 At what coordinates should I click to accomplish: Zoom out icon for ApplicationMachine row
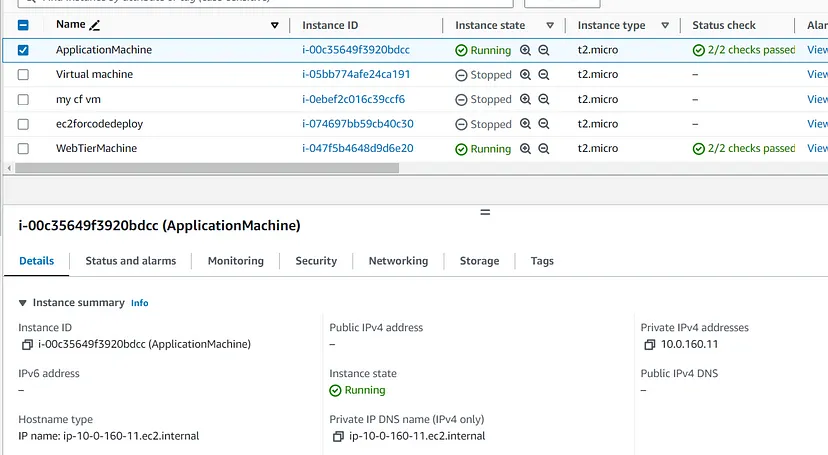coord(544,50)
